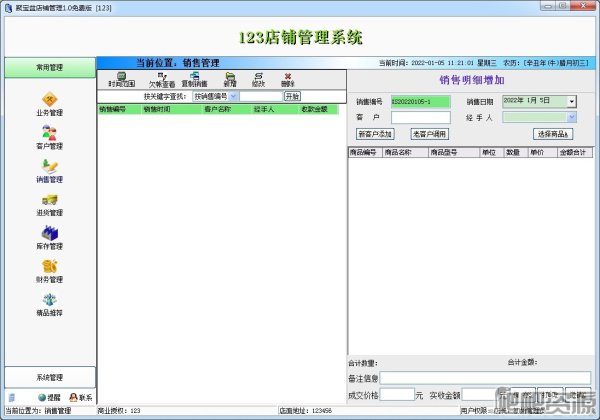Open the 客户管理 module icon
The image size is (600, 420).
(49, 135)
